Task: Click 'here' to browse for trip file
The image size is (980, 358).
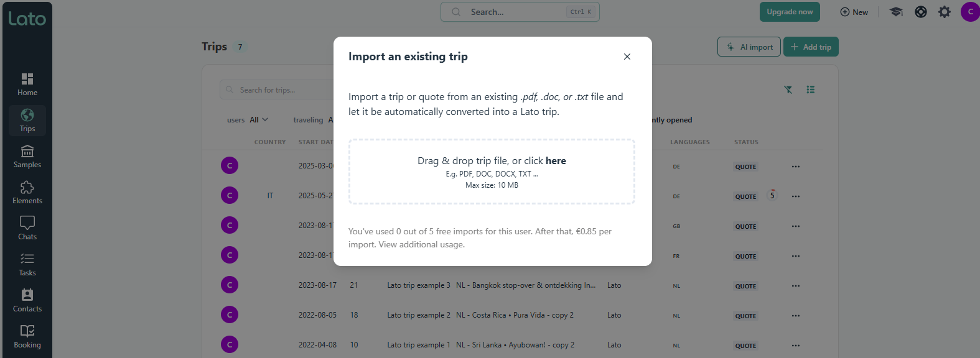Action: click(556, 161)
